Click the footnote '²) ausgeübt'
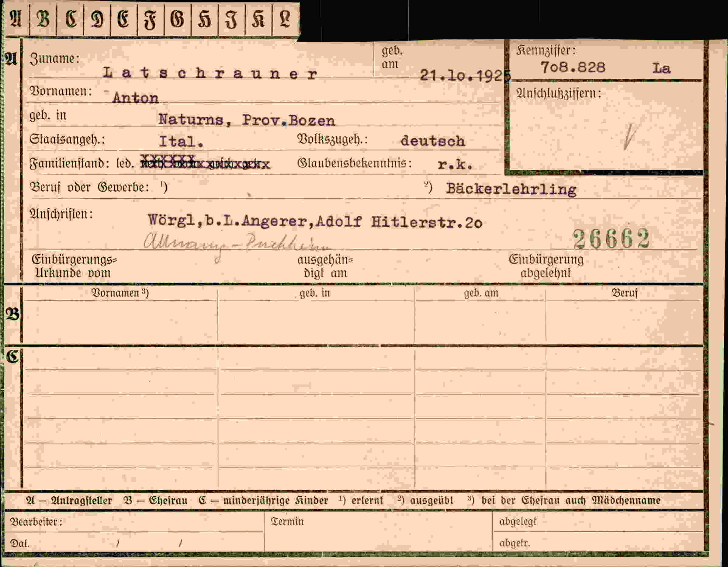728x567 pixels. [x=425, y=500]
